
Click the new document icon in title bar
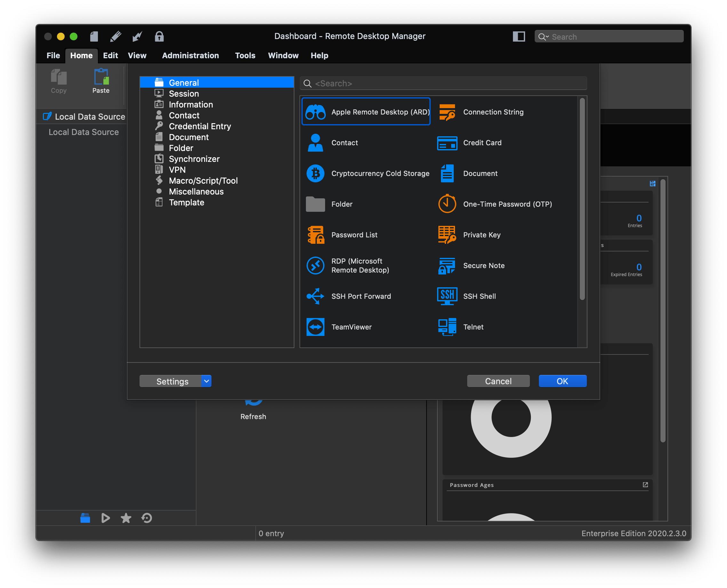point(94,36)
